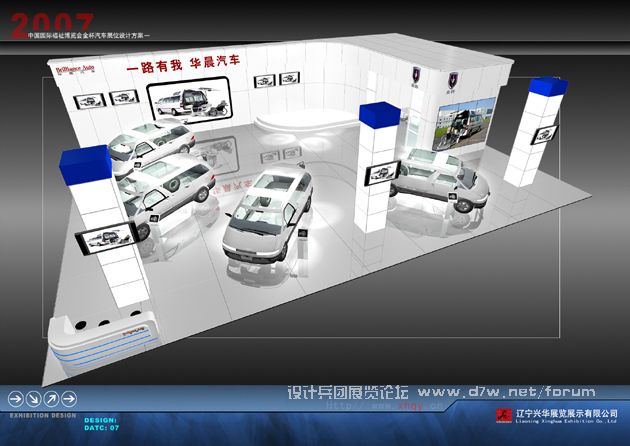Click the leftmost right-arrow circle icon
This screenshot has height=446, width=630.
pos(16,399)
